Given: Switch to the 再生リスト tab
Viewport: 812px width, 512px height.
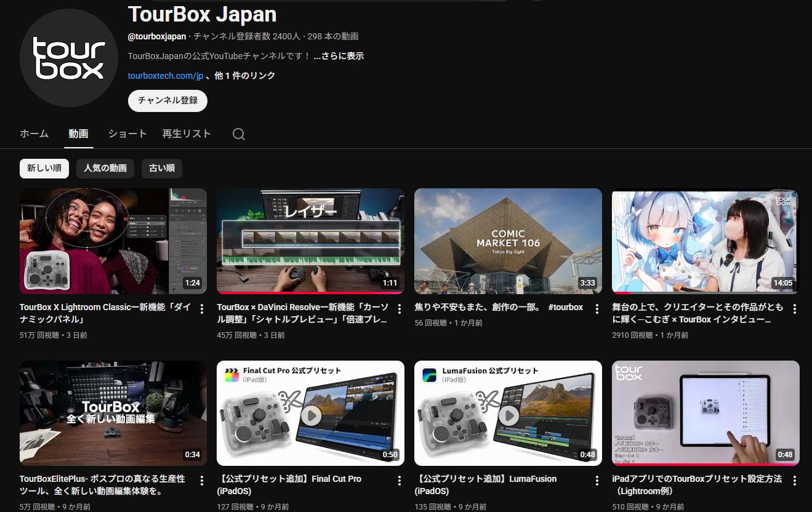Looking at the screenshot, I should point(187,134).
